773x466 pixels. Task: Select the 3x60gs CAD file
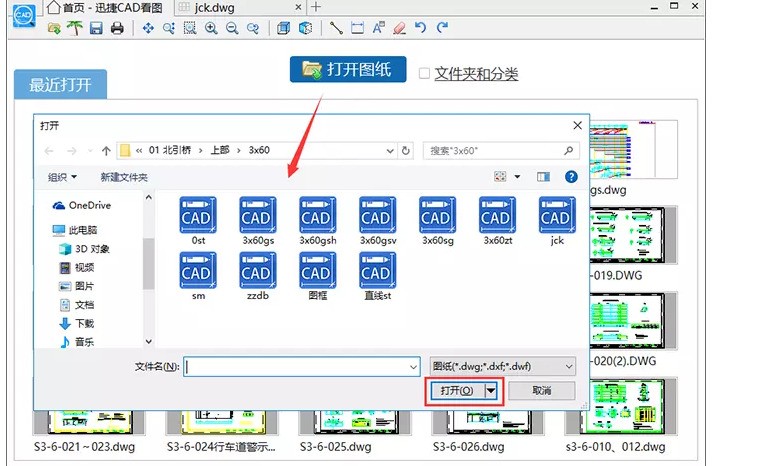coord(258,220)
